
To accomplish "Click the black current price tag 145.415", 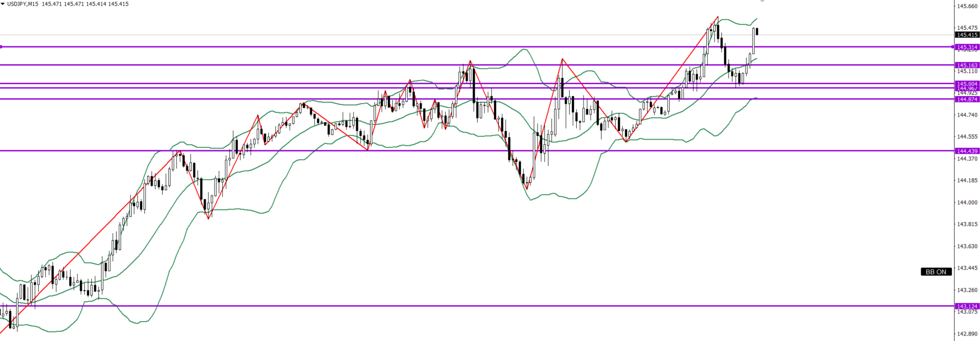I will [967, 35].
